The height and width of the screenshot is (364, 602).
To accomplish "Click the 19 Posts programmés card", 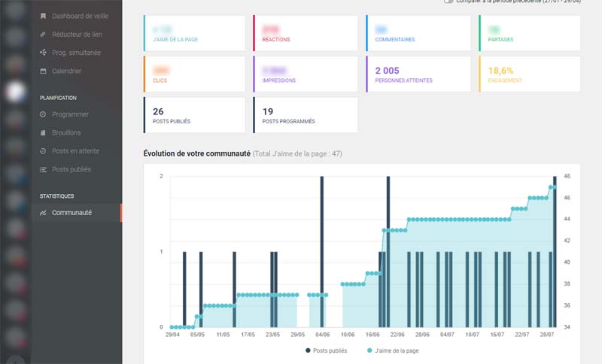I will pos(306,115).
